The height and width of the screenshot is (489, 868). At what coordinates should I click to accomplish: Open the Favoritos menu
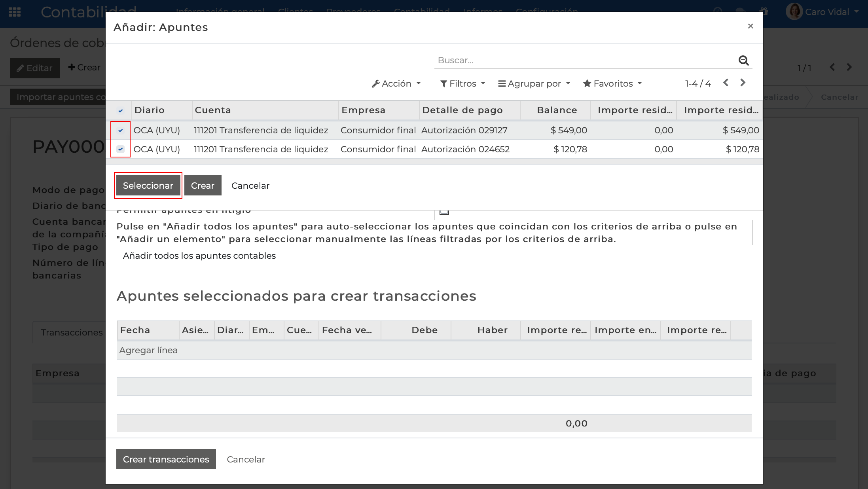click(x=612, y=83)
